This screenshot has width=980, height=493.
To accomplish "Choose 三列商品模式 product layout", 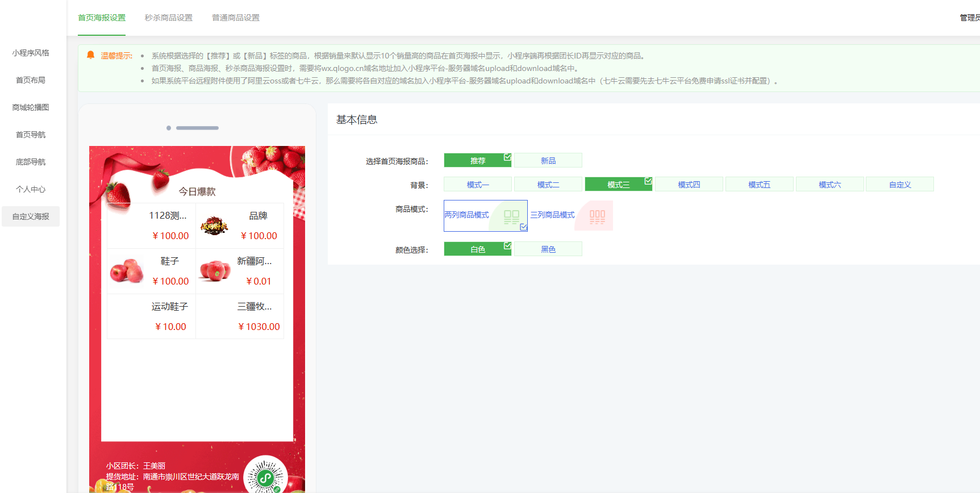I will (552, 215).
